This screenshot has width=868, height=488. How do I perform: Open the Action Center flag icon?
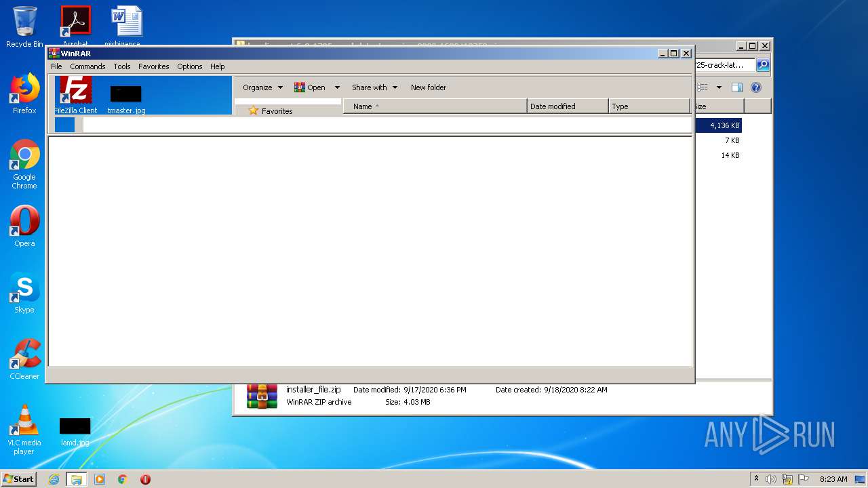tap(804, 479)
